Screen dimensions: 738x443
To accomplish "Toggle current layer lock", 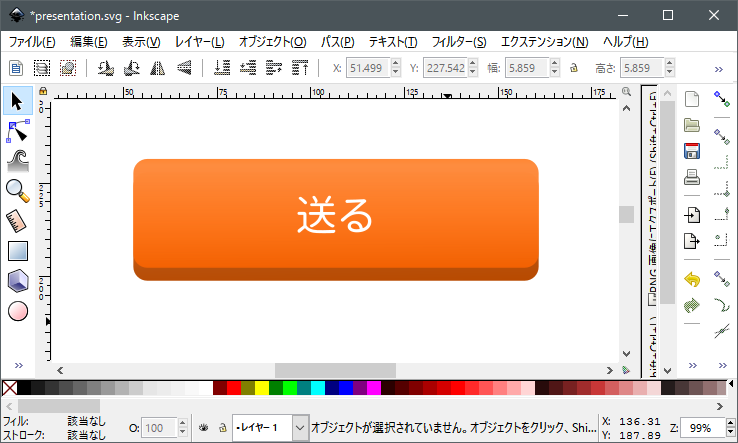I will coord(223,427).
